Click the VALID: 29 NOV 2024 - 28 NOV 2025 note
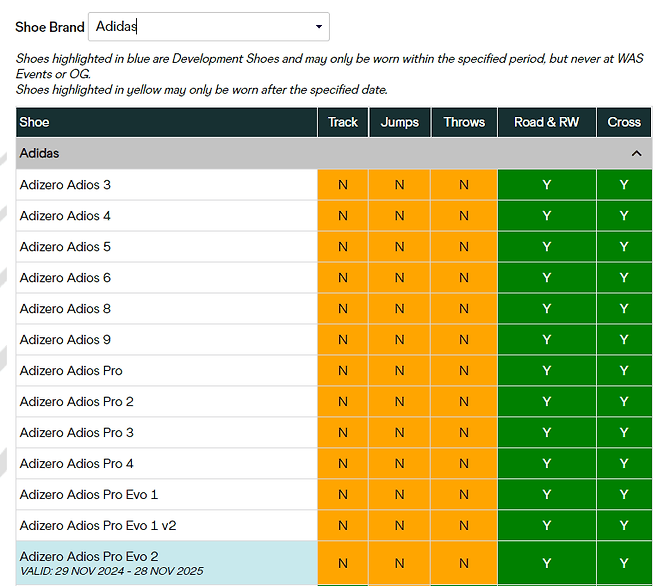 (x=112, y=571)
